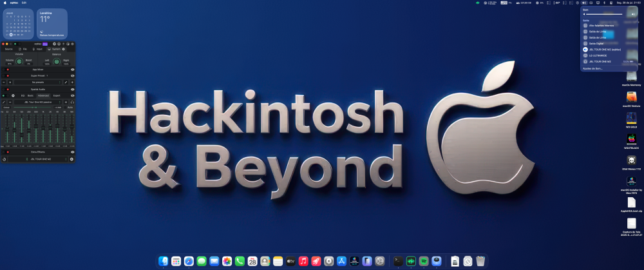Click eqMac reset icon beside output device
The width and height of the screenshot is (644, 270).
4,159
